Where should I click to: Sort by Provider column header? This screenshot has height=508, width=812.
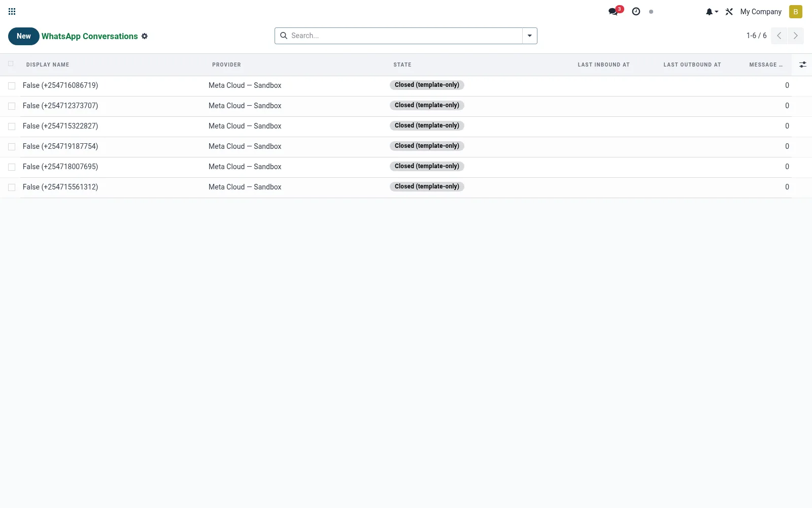[226, 65]
